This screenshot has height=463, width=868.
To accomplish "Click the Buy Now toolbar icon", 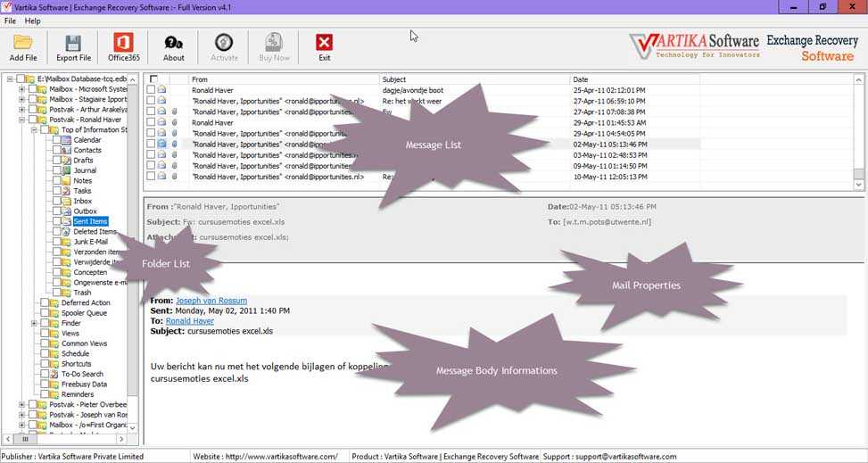I will 274,43.
